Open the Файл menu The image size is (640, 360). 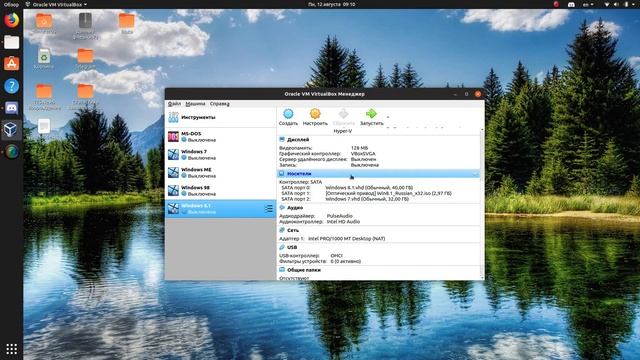(x=174, y=104)
